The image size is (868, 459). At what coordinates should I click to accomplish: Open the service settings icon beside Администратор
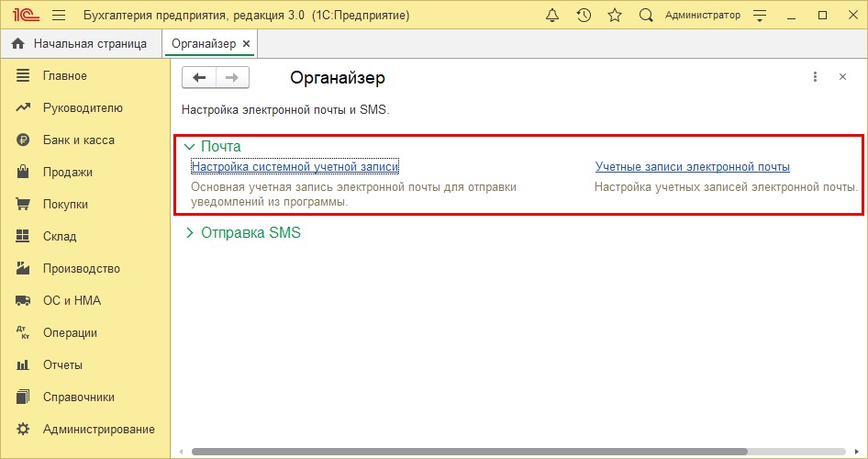tap(759, 16)
